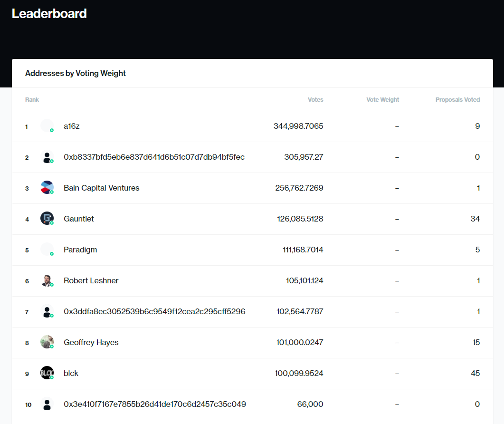Image resolution: width=504 pixels, height=424 pixels.
Task: Click Bain Capital Ventures logo icon
Action: [x=47, y=188]
